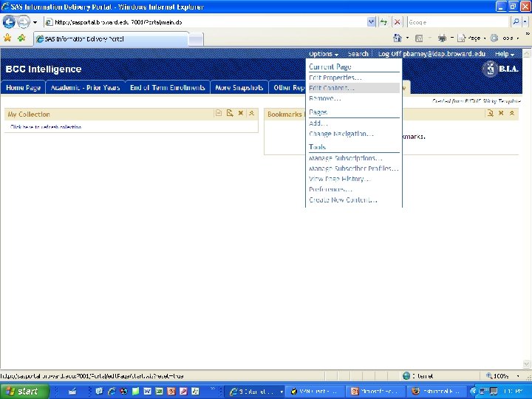Viewport: 532px width, 399px height.
Task: Click the B.I.A. logo
Action: [500, 69]
